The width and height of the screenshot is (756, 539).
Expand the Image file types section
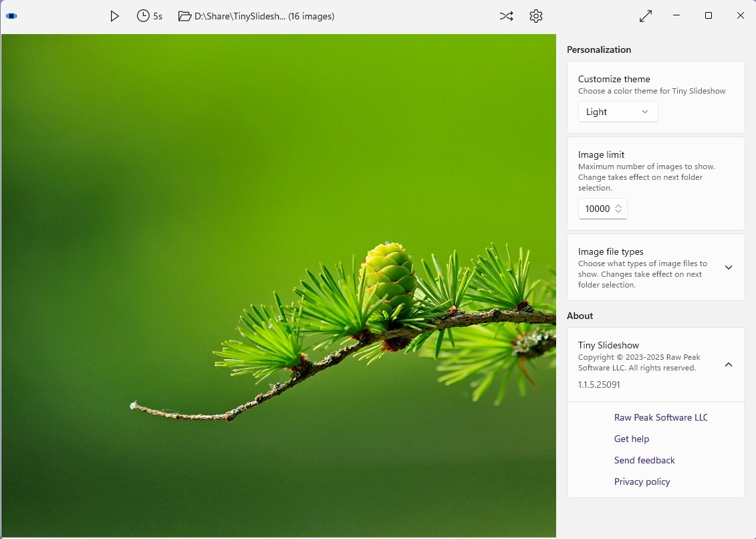tap(729, 267)
